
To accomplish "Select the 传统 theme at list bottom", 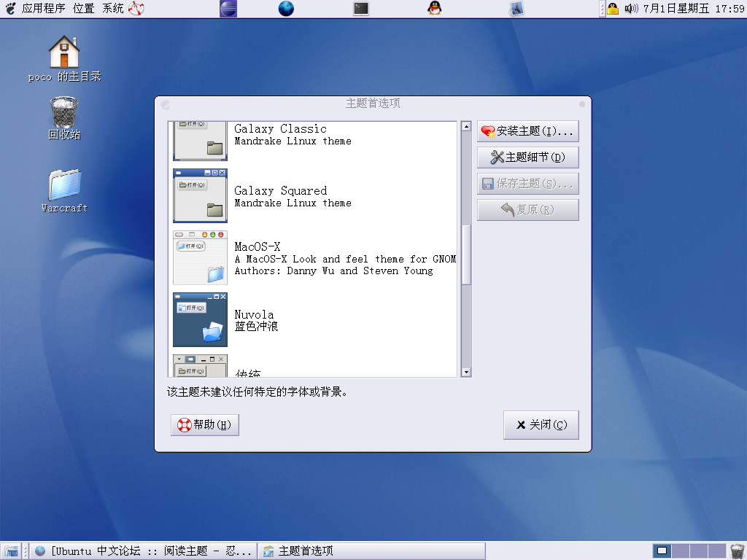I will pos(314,365).
